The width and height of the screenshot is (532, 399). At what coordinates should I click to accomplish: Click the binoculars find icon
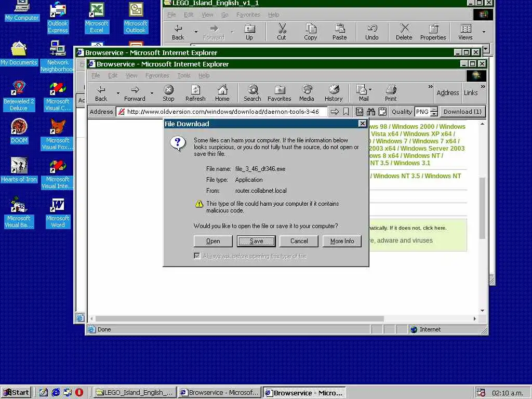[371, 112]
